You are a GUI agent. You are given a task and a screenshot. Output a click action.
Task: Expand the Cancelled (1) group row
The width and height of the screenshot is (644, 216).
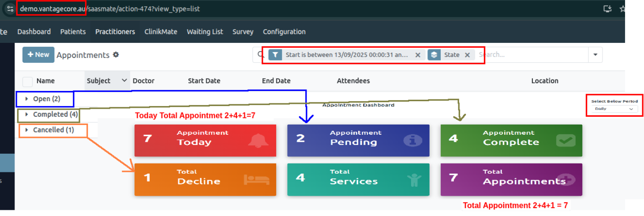[x=49, y=130]
